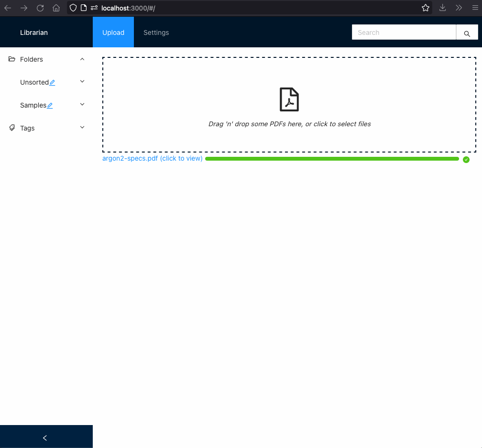Expand the Unsorted folder chevron
Screen dimensions: 482x448
pos(82,82)
